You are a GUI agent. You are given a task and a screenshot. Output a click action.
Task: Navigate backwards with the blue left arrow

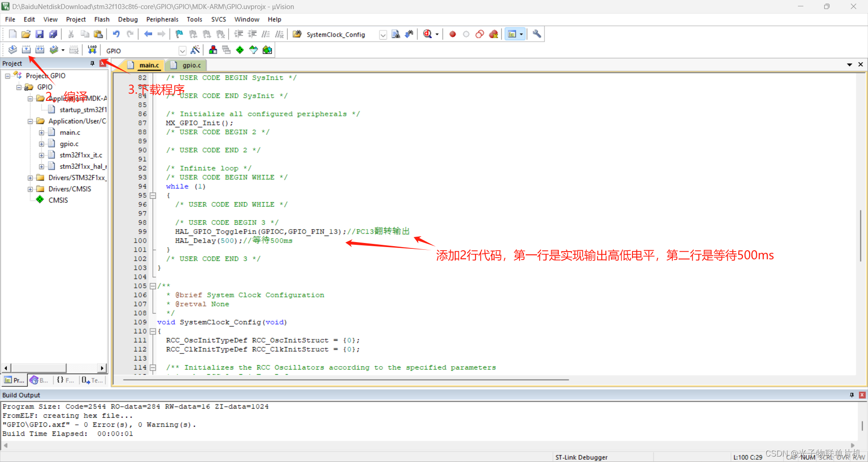click(x=148, y=34)
